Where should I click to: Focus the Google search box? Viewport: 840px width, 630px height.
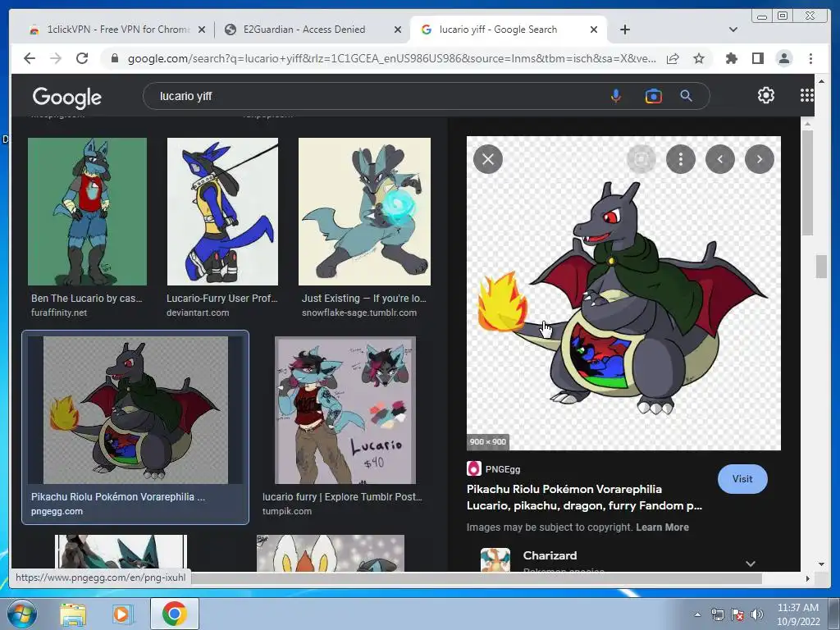[375, 96]
